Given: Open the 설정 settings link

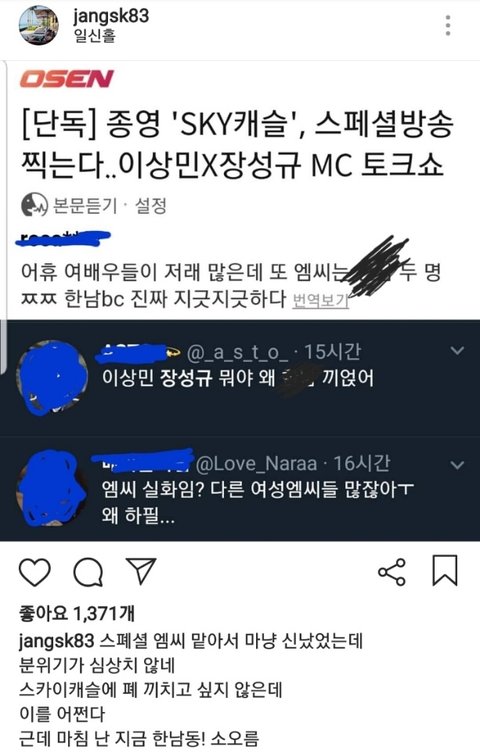Looking at the screenshot, I should 151,206.
